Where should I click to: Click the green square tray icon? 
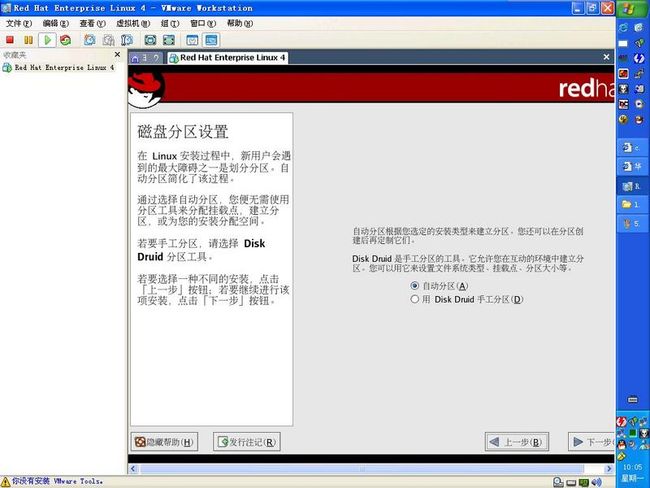coord(633,433)
